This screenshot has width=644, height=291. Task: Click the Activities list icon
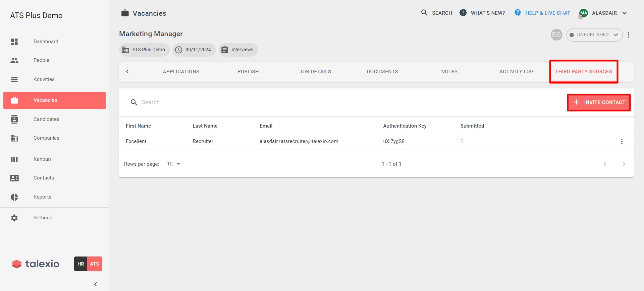click(x=14, y=79)
